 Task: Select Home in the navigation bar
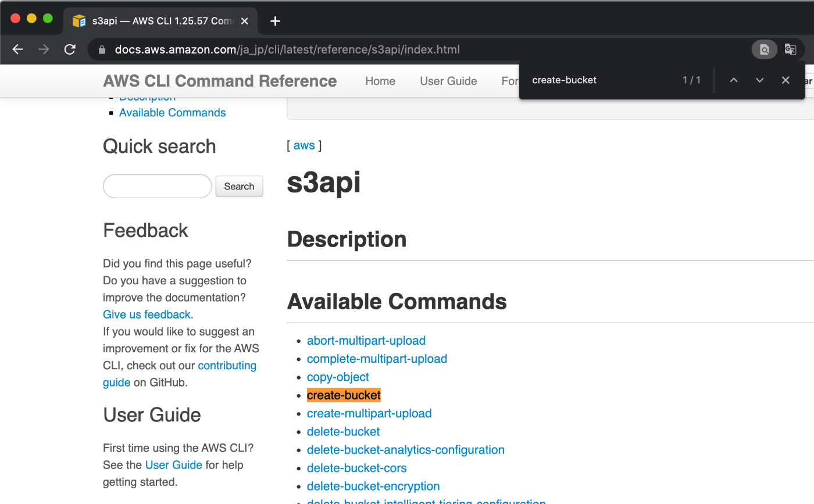pyautogui.click(x=380, y=81)
